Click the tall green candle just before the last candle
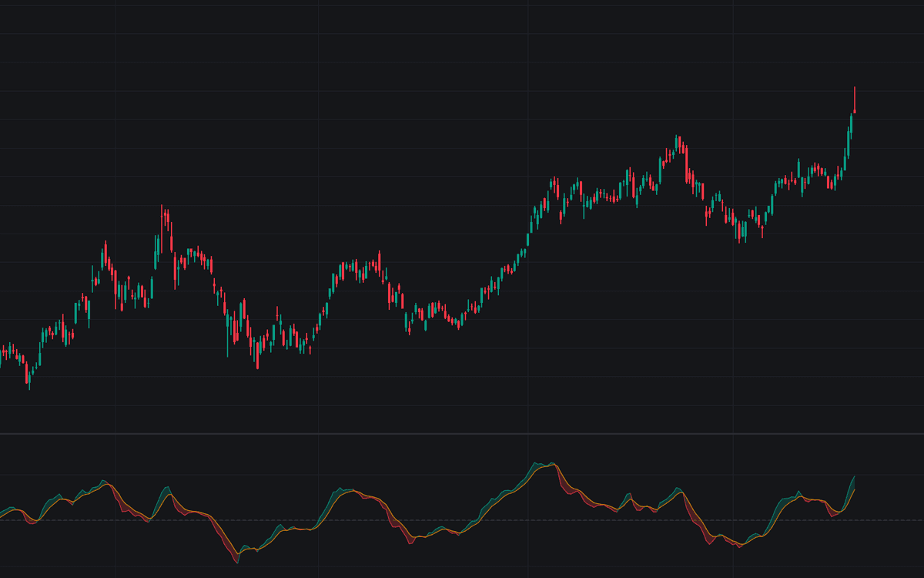Viewport: 924px width, 578px height. tap(852, 125)
